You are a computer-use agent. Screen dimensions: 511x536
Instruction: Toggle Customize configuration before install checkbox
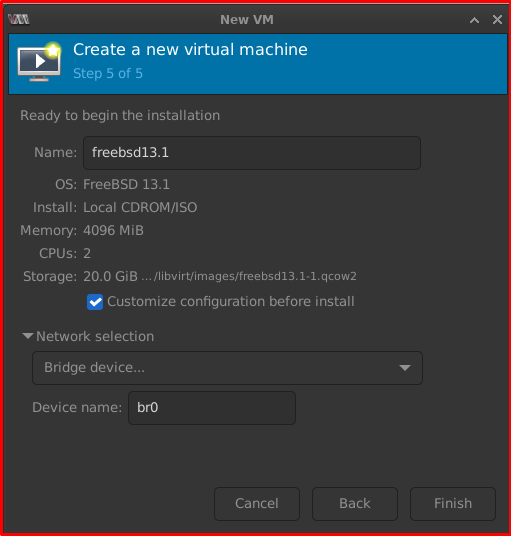[95, 302]
